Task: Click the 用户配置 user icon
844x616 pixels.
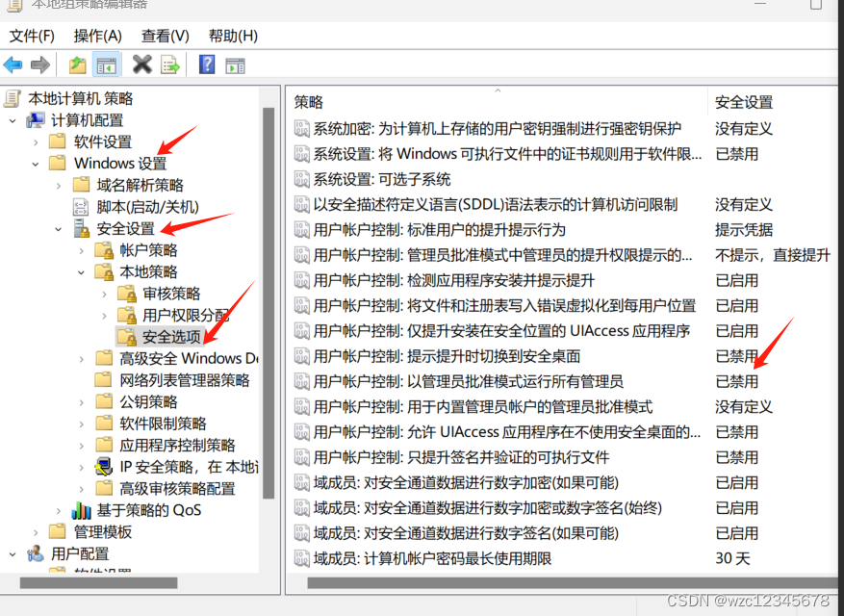Action: coord(36,553)
